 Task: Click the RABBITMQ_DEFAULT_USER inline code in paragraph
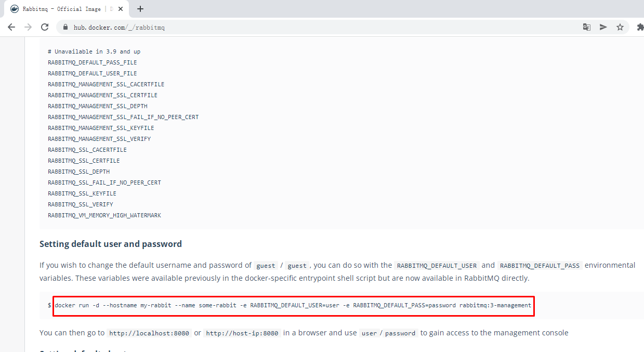(x=437, y=266)
